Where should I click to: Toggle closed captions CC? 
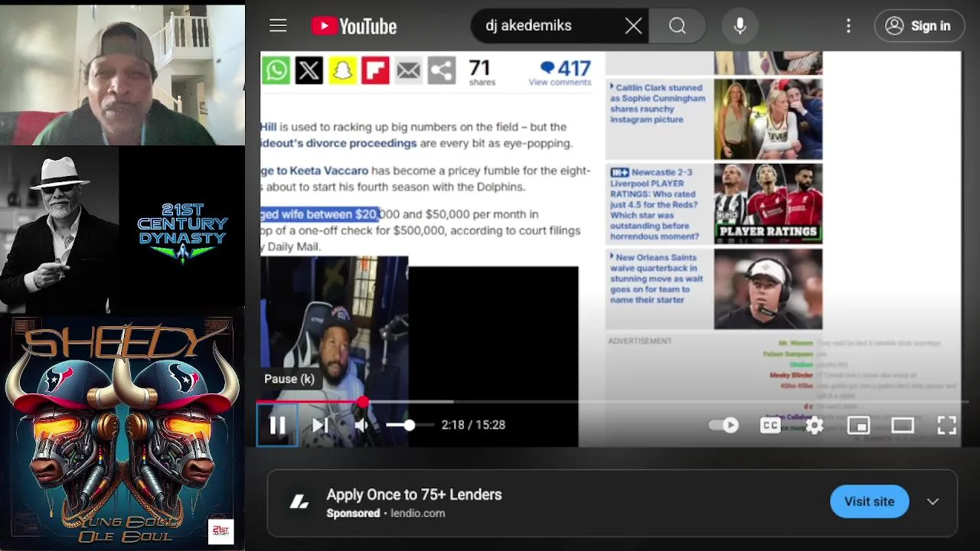click(x=770, y=425)
